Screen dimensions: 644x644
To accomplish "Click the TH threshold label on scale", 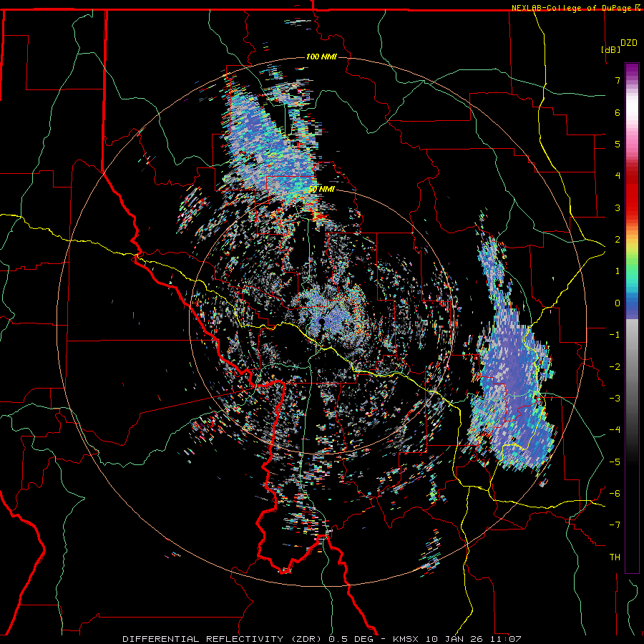I will coord(615,557).
